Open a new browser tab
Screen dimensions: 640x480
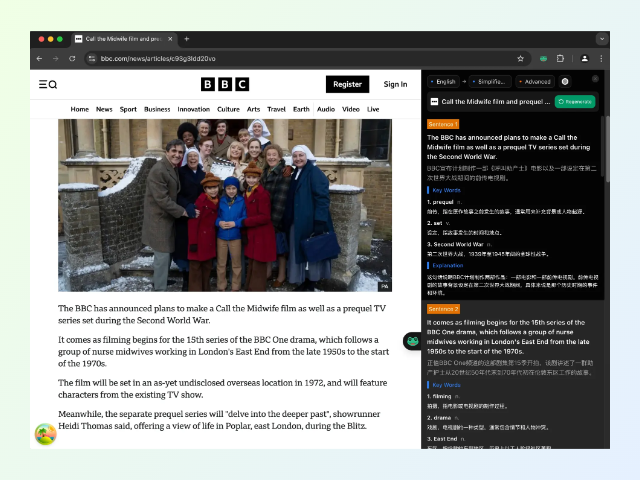pyautogui.click(x=187, y=39)
